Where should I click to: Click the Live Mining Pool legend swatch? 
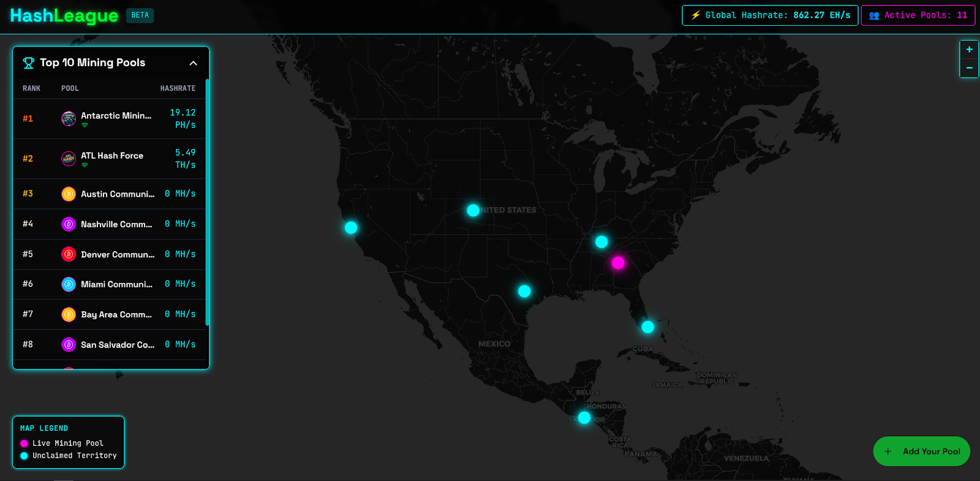point(24,444)
